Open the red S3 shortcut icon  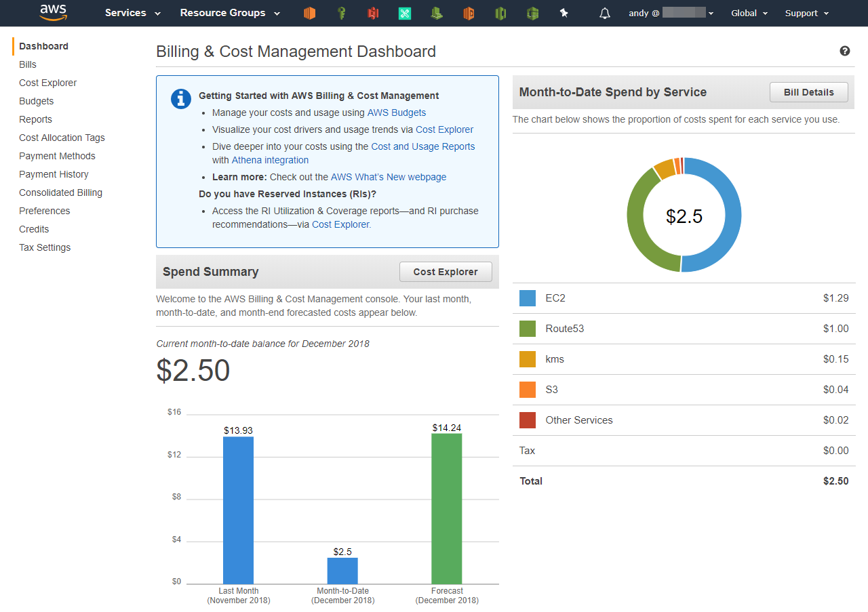tap(373, 13)
